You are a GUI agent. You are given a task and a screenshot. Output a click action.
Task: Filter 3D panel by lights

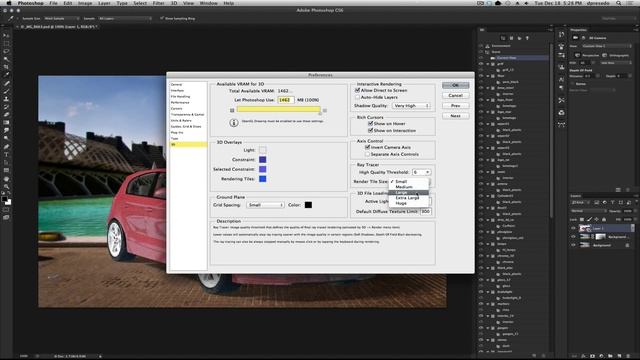[x=527, y=38]
